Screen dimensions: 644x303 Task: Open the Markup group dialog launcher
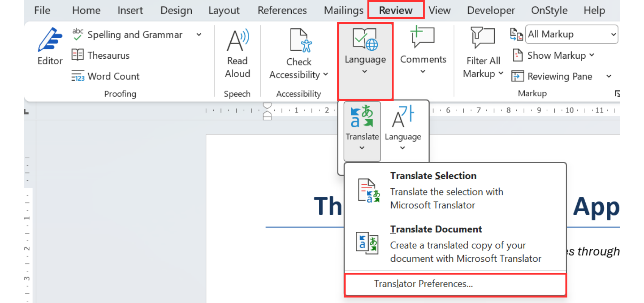pos(617,94)
